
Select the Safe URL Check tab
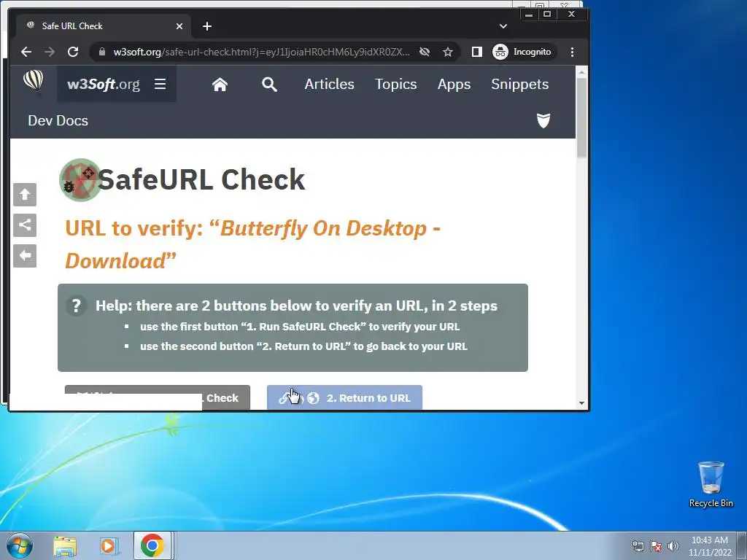(x=103, y=26)
